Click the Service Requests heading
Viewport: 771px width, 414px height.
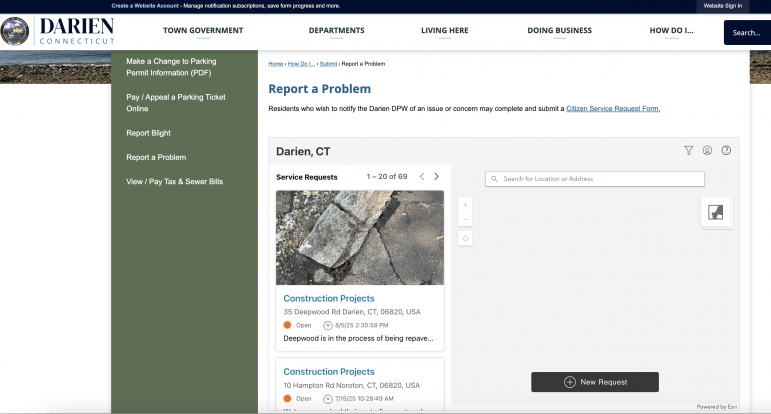pyautogui.click(x=306, y=177)
